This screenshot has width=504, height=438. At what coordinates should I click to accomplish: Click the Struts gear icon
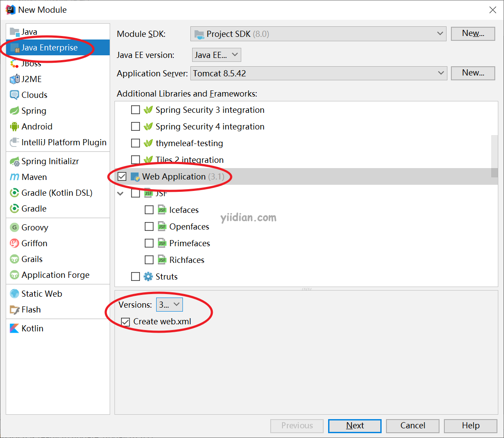pyautogui.click(x=148, y=276)
